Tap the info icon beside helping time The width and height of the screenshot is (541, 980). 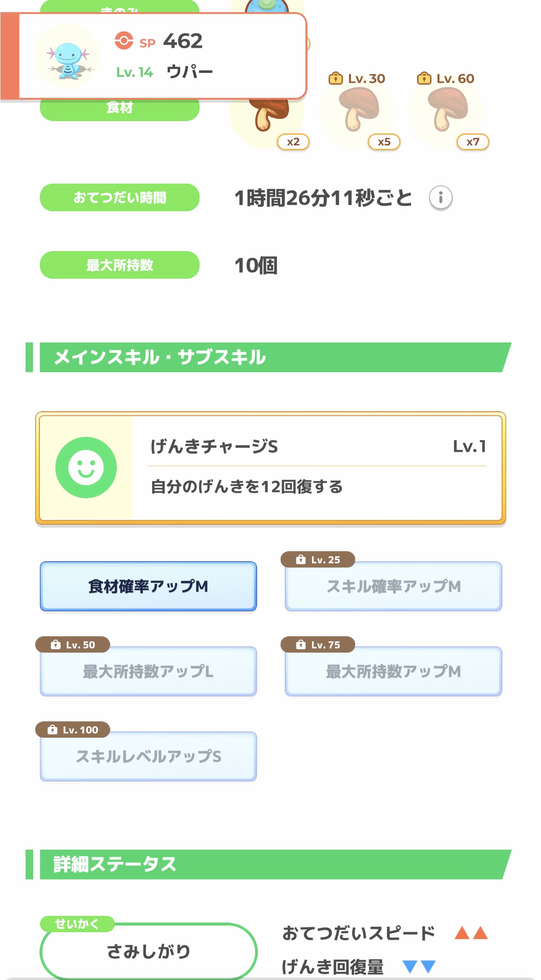pos(440,197)
